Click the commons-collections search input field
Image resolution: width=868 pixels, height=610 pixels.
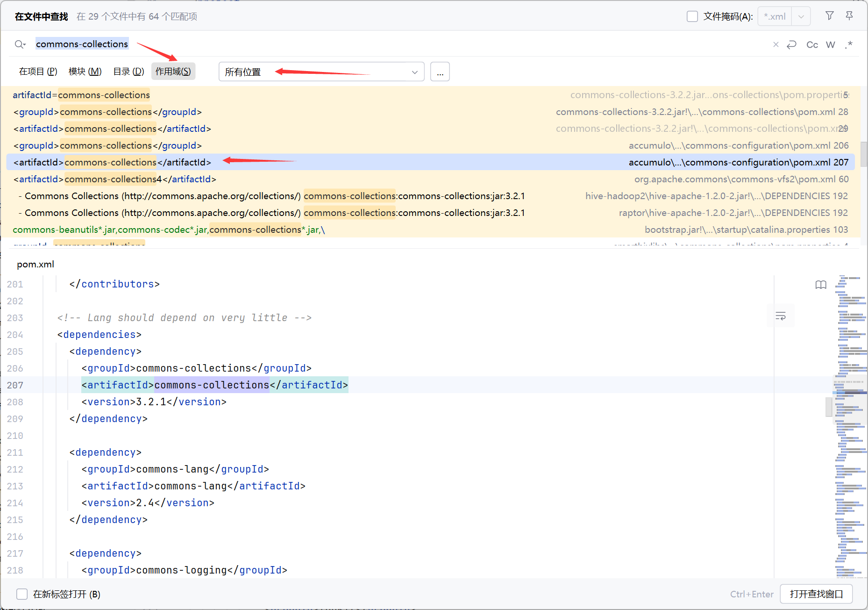coord(402,44)
